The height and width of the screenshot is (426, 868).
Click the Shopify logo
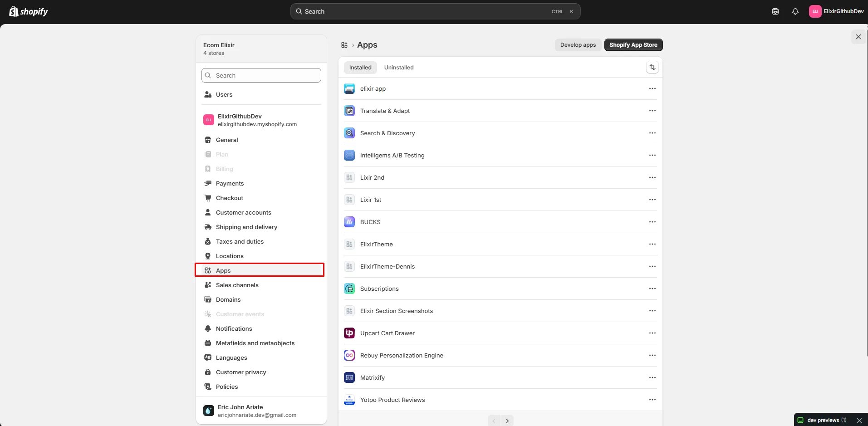(x=29, y=11)
